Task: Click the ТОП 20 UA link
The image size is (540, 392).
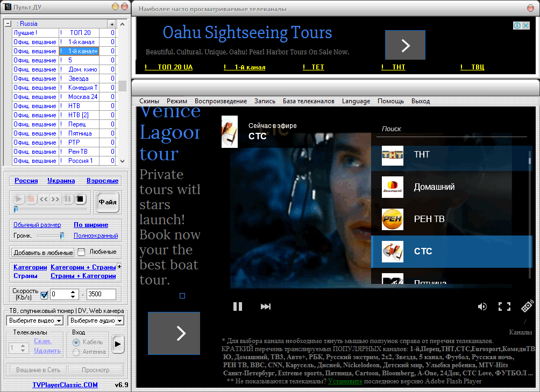Action: pos(168,67)
